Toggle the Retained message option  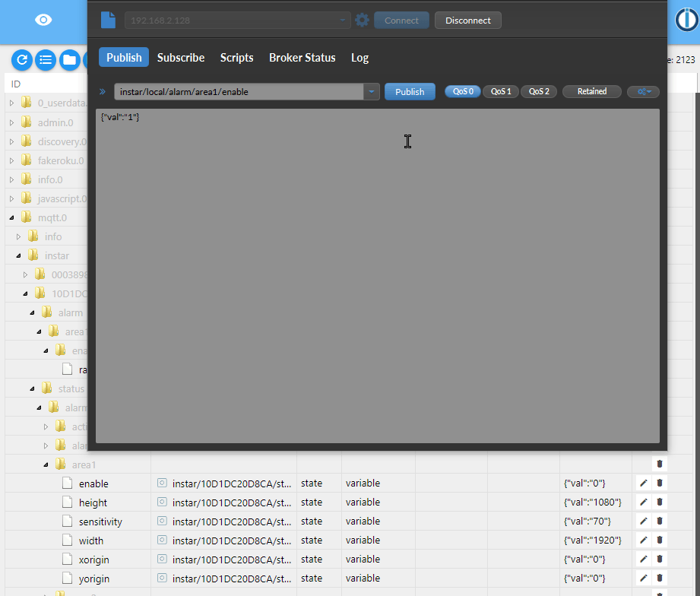[x=591, y=91]
